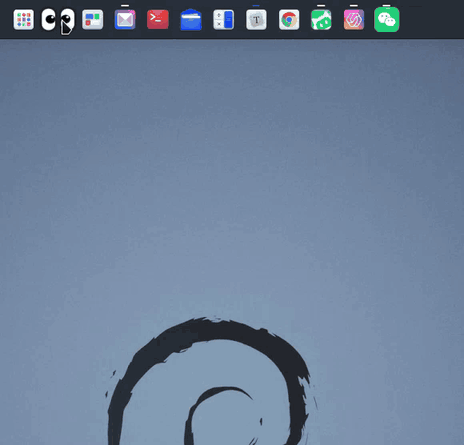The height and width of the screenshot is (445, 464).
Task: Open the pink hexagon app icon
Action: 354,20
